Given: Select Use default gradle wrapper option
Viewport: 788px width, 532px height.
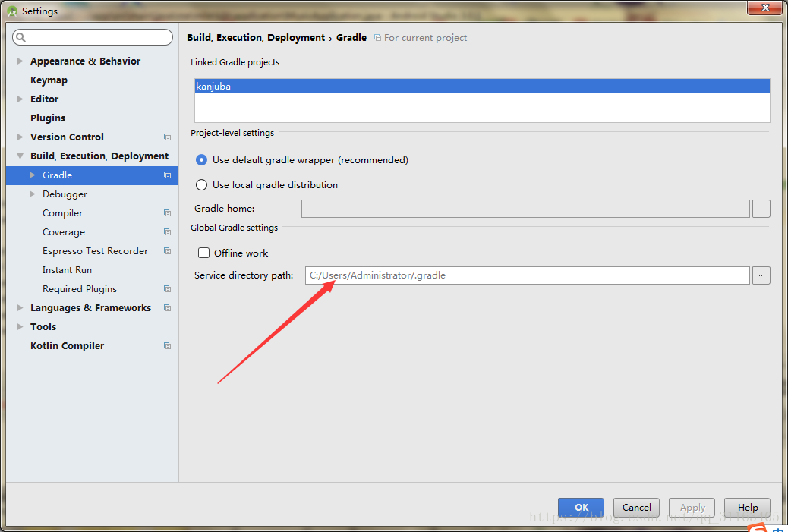Looking at the screenshot, I should (201, 159).
